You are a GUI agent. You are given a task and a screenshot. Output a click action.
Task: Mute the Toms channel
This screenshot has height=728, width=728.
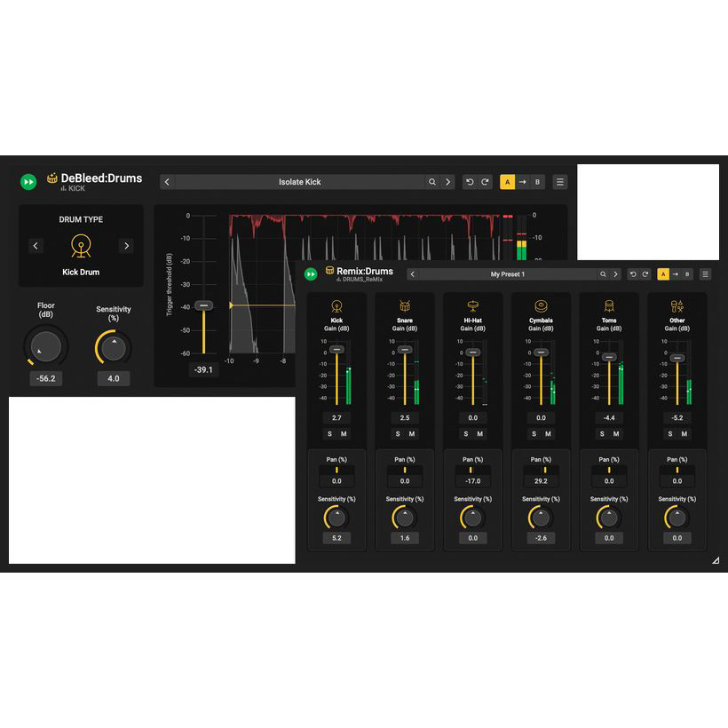pos(616,433)
